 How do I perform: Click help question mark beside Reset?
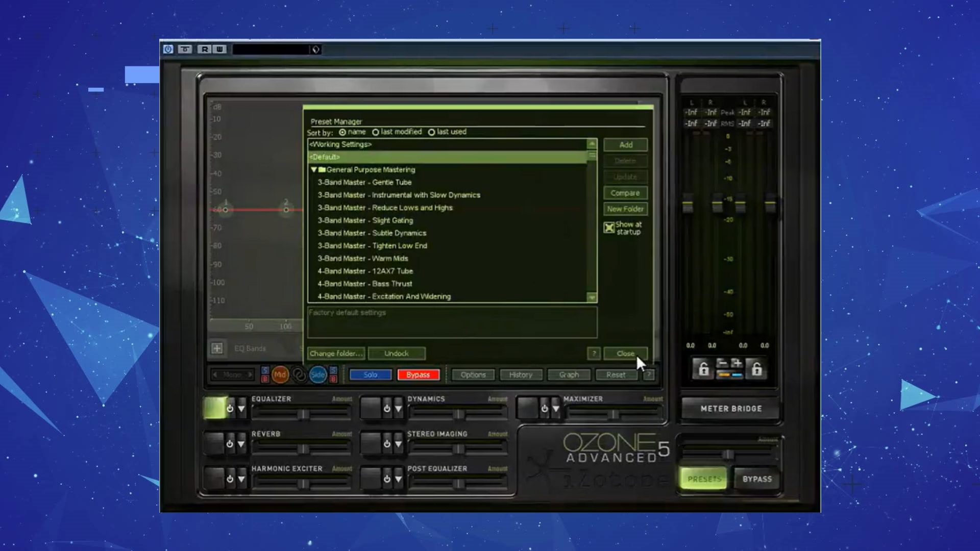click(649, 374)
